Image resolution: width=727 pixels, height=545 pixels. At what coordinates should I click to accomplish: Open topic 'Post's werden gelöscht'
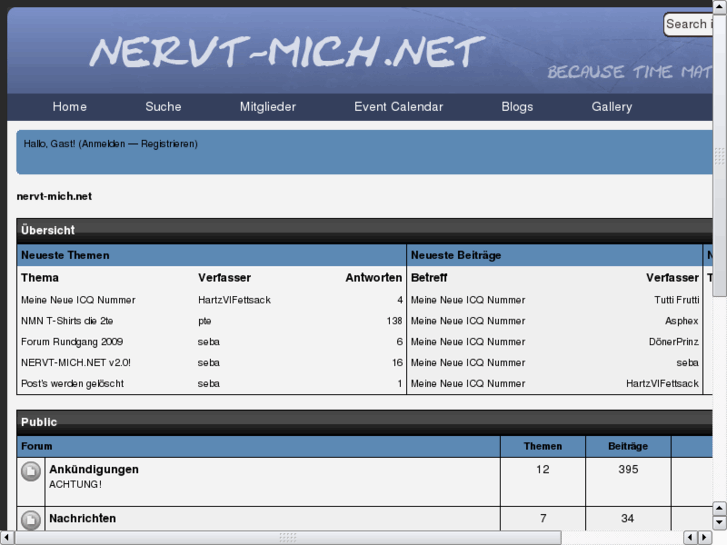(72, 384)
